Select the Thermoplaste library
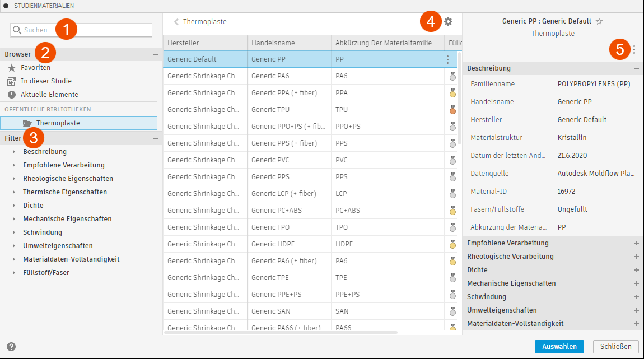 pyautogui.click(x=78, y=123)
